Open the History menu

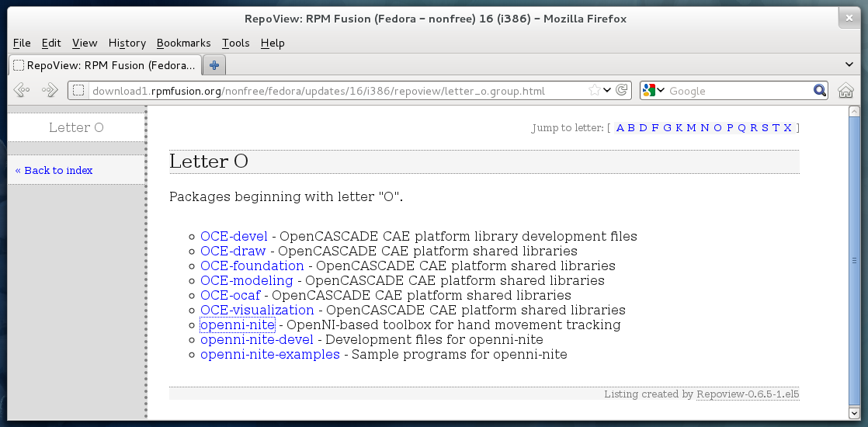127,43
